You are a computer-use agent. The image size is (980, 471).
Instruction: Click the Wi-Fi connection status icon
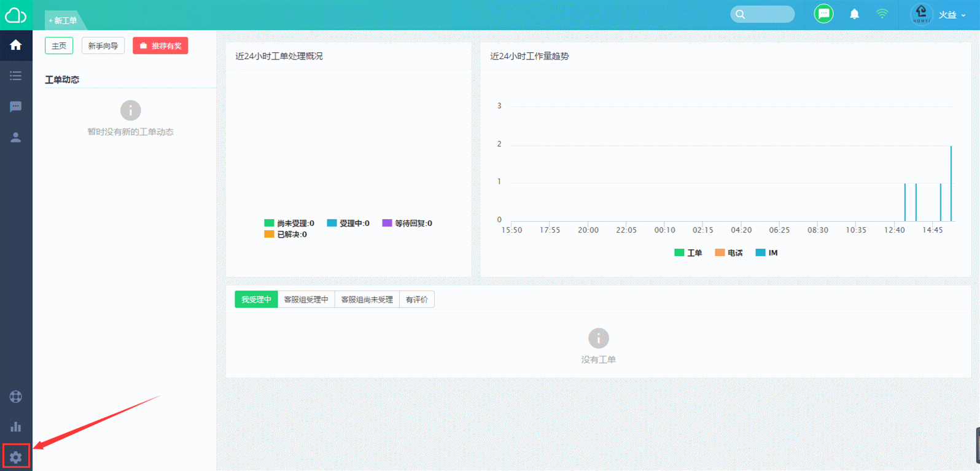pyautogui.click(x=882, y=14)
